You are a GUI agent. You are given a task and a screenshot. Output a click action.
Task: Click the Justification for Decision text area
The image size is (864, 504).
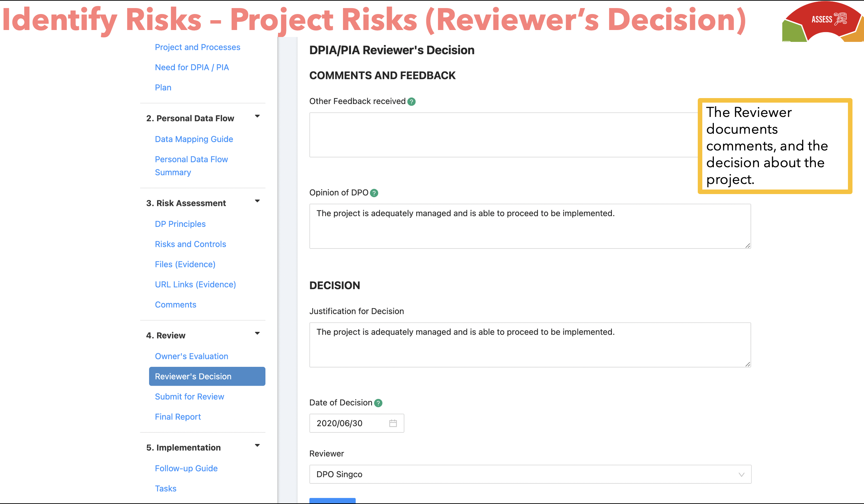[x=530, y=345]
